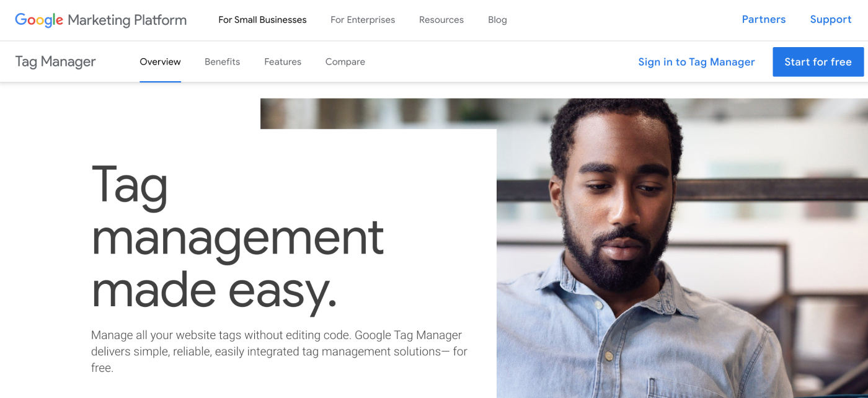Click the Tag Manager product title
This screenshot has height=398, width=868.
55,61
